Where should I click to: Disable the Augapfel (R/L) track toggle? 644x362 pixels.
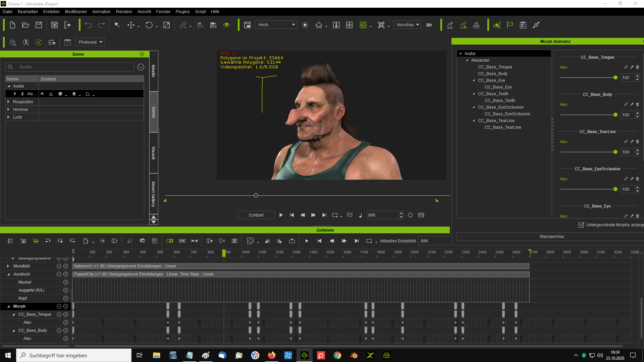(66, 290)
